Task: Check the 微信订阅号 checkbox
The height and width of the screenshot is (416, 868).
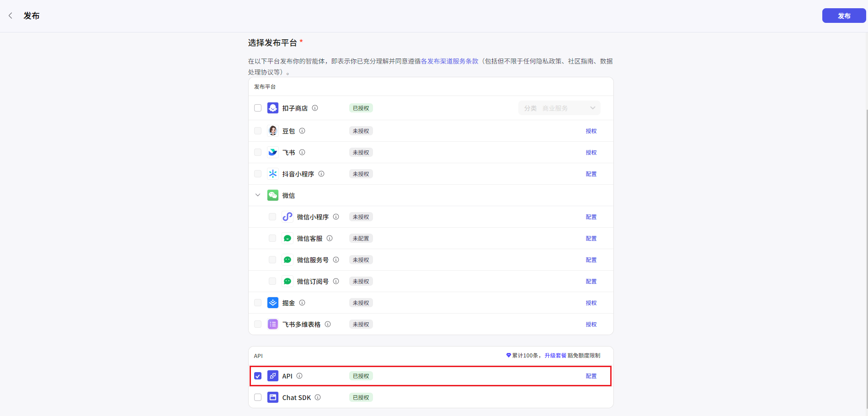Action: [x=272, y=281]
